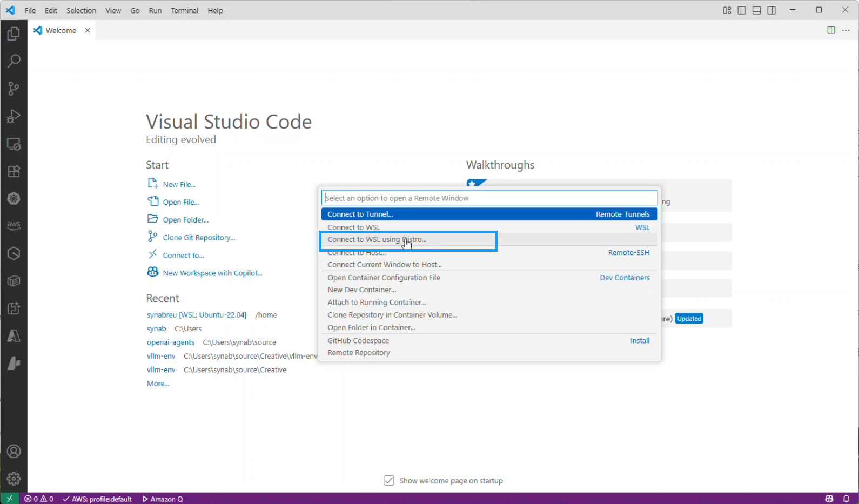
Task: Click Customize Layout icon in title bar
Action: pyautogui.click(x=727, y=10)
